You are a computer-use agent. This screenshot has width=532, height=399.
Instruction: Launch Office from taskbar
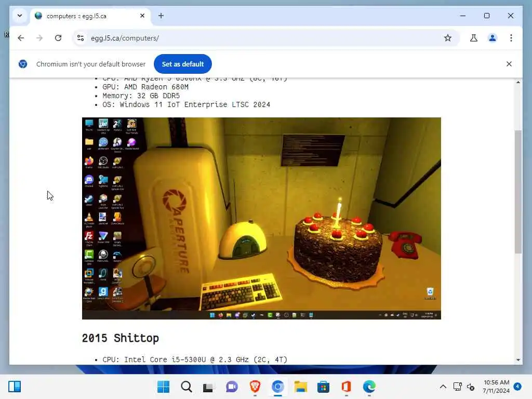pos(346,387)
